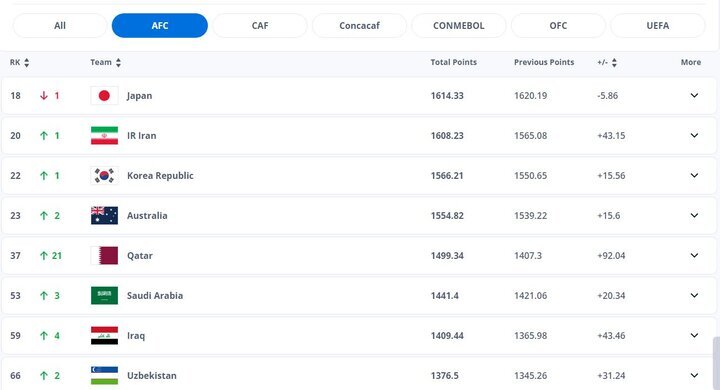Expand the Japan row details chevron
720x390 pixels.
pyautogui.click(x=694, y=96)
